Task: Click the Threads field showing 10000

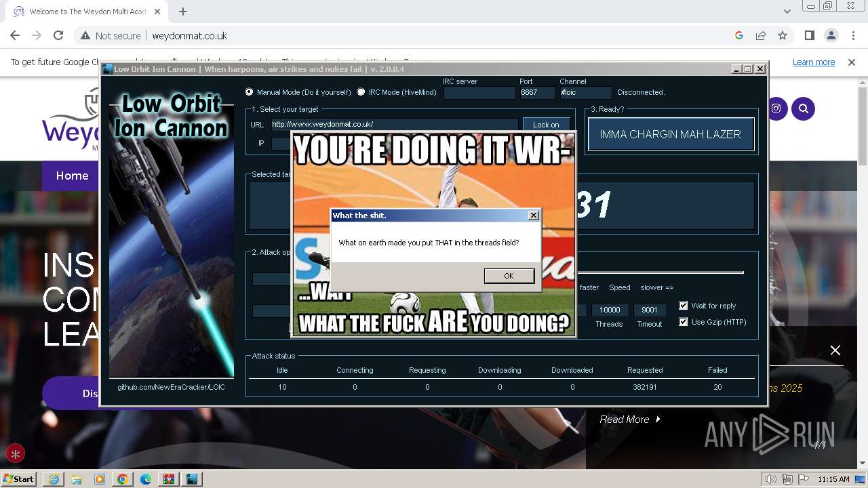Action: coord(610,310)
